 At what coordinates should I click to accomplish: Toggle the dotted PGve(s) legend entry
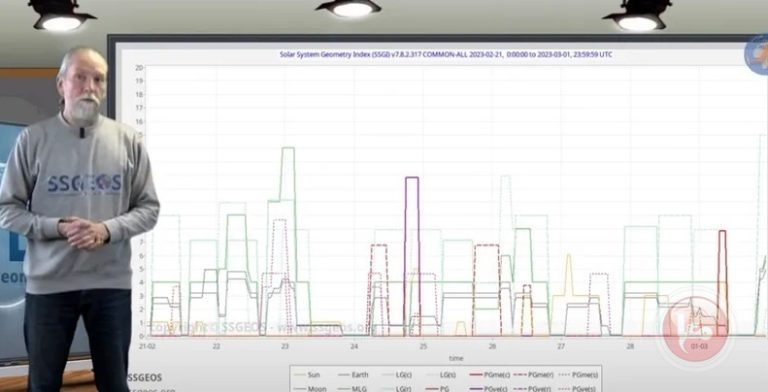tap(578, 389)
